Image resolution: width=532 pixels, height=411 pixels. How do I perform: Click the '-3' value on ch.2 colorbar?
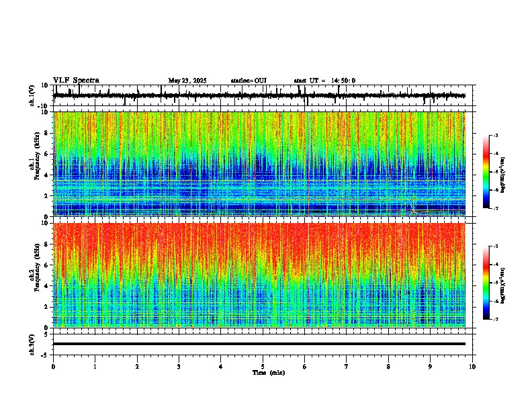496,246
